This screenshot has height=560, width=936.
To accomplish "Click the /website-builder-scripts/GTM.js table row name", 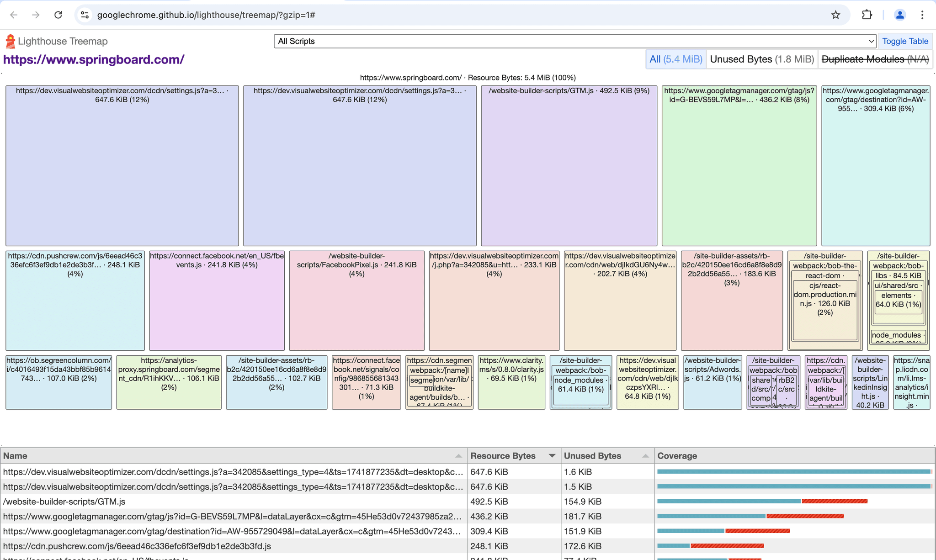I will [x=64, y=502].
